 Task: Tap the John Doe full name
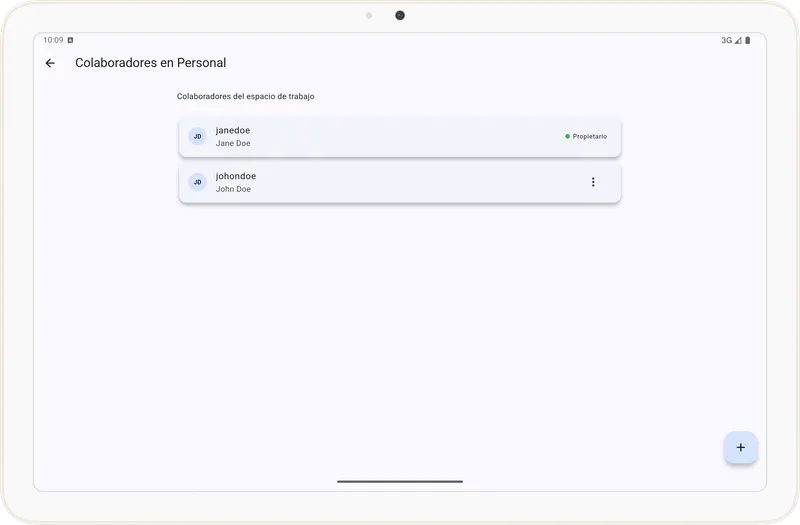pos(233,189)
